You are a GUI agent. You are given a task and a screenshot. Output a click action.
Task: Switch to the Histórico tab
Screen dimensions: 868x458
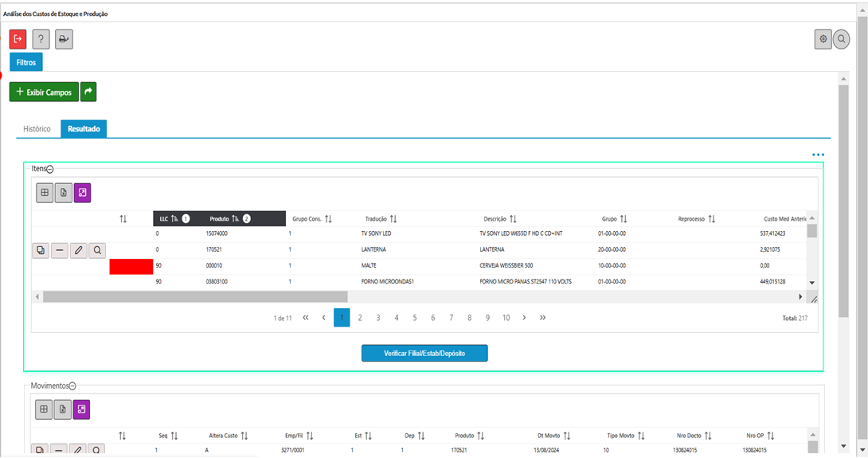click(37, 128)
